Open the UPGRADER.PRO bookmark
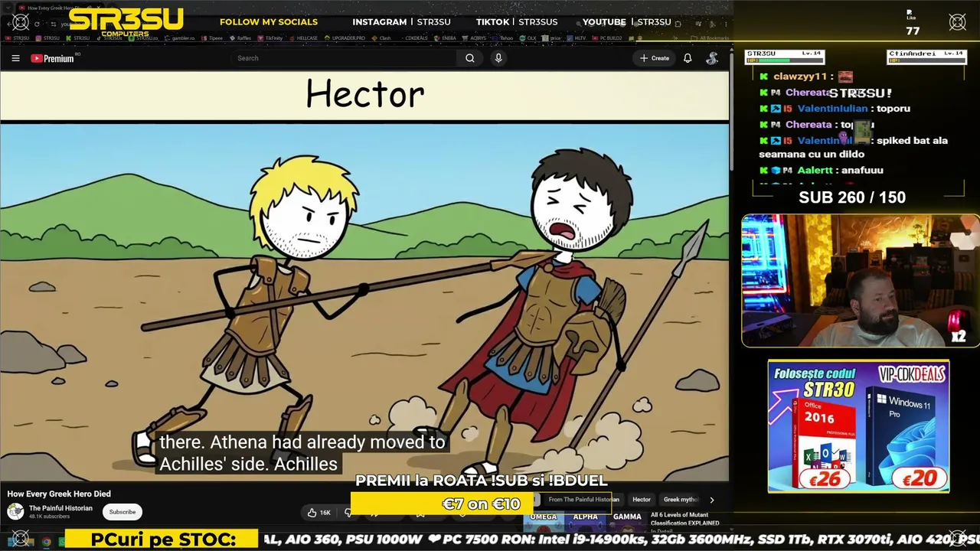 [345, 38]
